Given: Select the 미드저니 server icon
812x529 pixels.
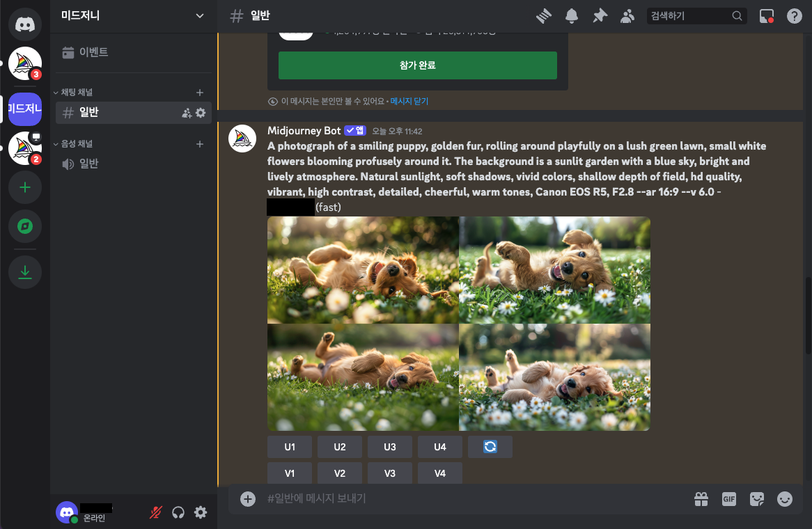Looking at the screenshot, I should pyautogui.click(x=25, y=109).
